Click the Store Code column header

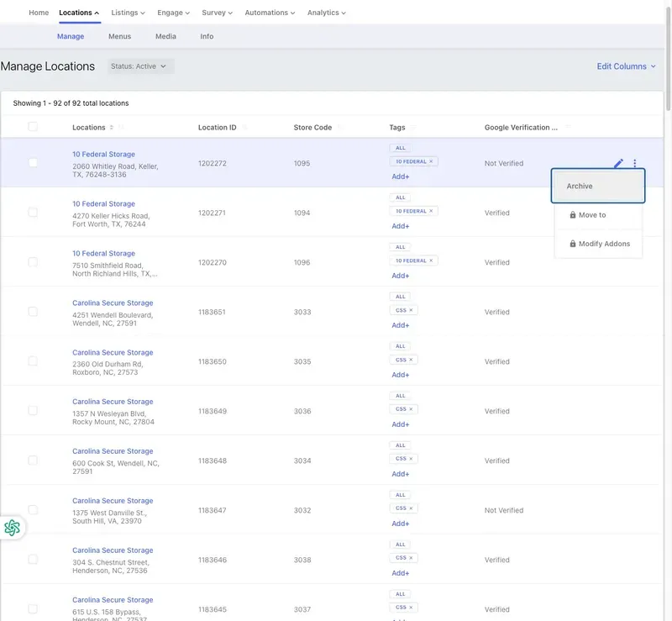click(312, 128)
